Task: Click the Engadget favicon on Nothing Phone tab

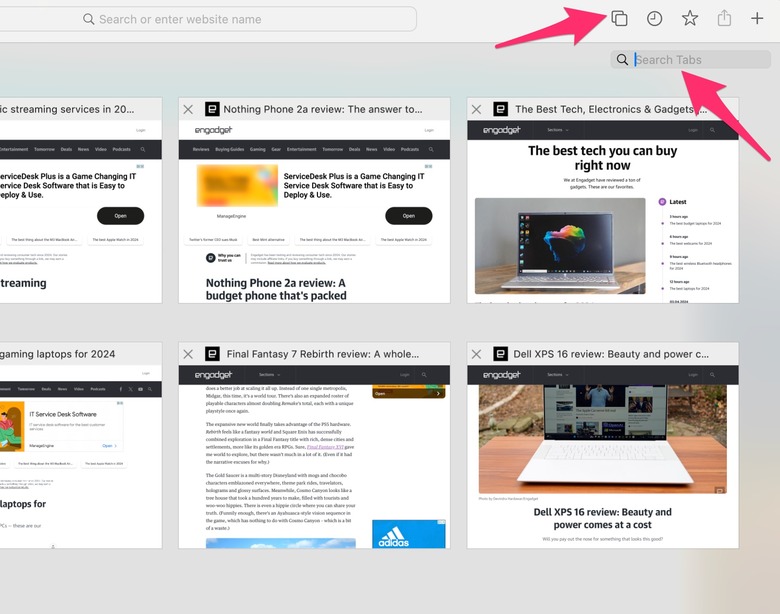Action: [x=212, y=109]
